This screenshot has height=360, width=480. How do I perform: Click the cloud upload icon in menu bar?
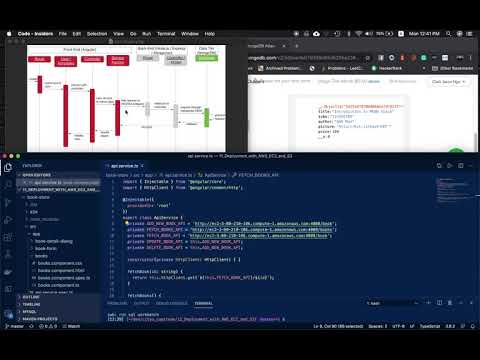point(316,34)
